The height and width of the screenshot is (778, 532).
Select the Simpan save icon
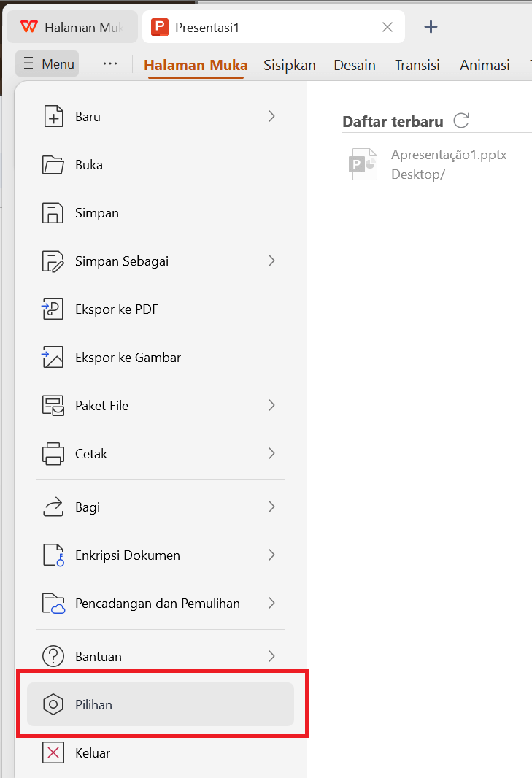(54, 212)
